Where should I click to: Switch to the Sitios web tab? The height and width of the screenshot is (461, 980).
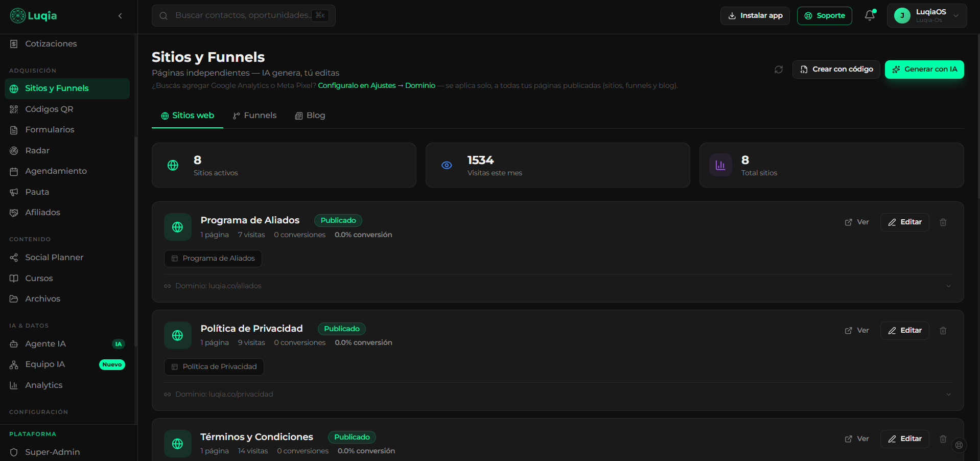coord(188,116)
